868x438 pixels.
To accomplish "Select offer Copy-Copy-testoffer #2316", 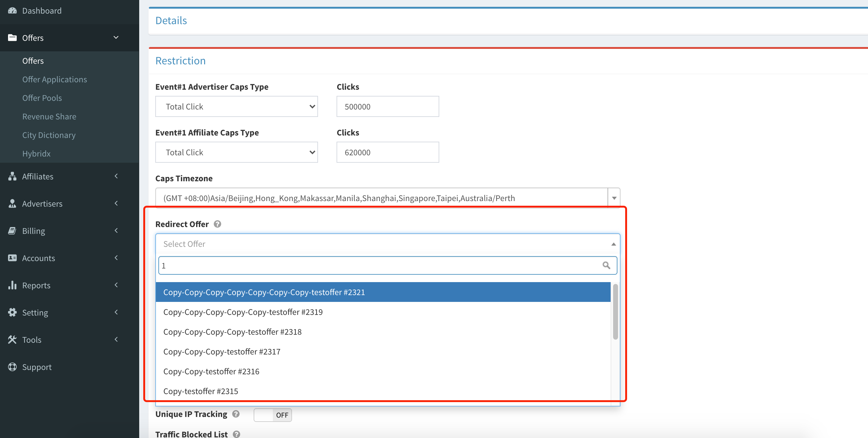I will [x=383, y=371].
